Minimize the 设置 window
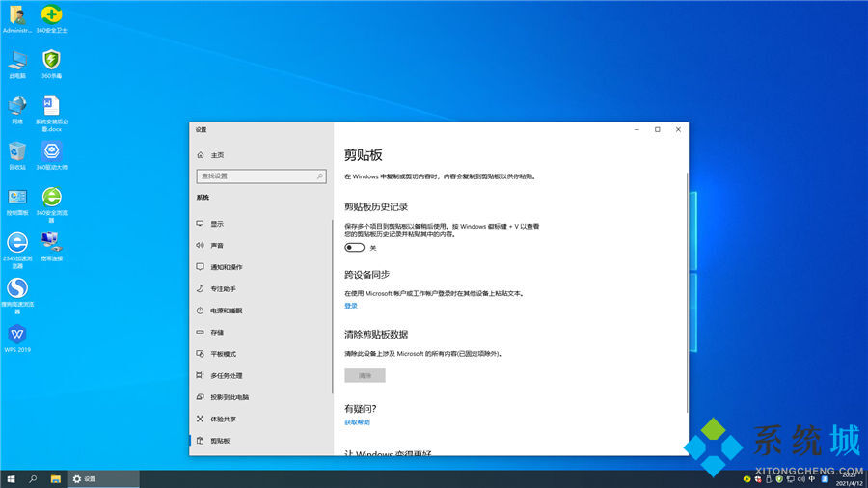The image size is (868, 488). [x=637, y=129]
